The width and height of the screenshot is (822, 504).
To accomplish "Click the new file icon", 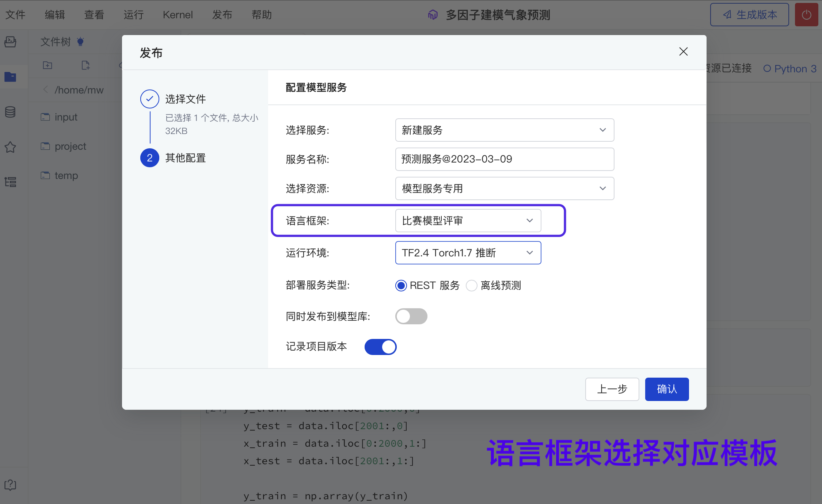I will [x=85, y=65].
